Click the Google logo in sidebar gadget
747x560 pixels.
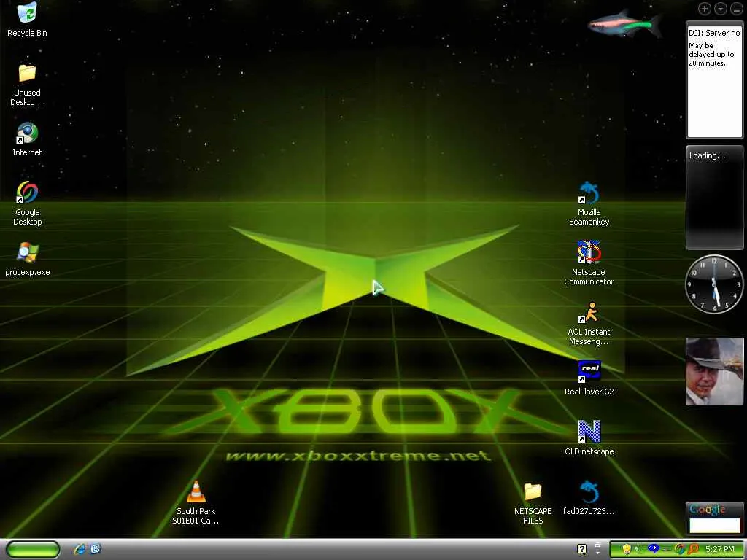707,510
